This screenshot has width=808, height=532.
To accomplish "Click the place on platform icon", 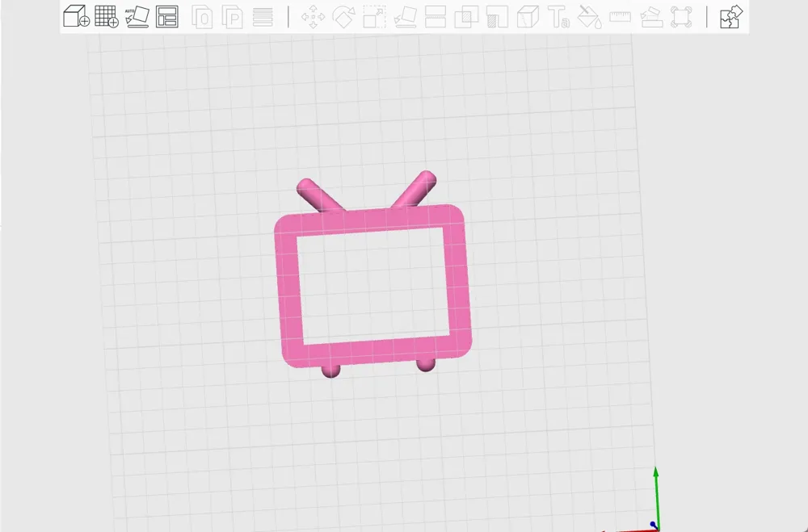I will pos(406,17).
